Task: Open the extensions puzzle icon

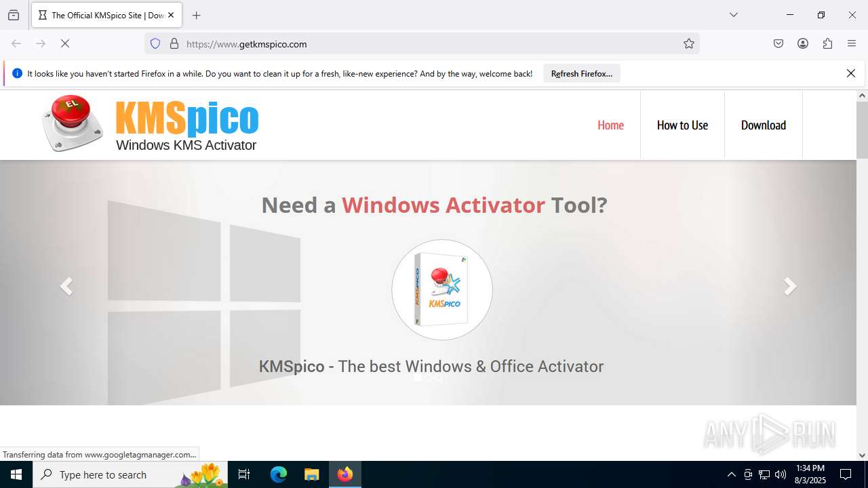Action: click(x=827, y=43)
